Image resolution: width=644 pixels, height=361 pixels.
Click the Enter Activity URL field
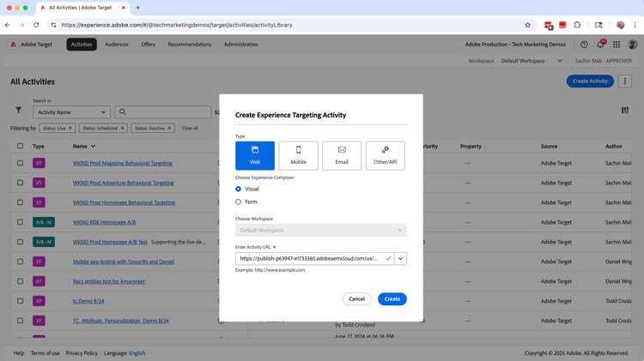pyautogui.click(x=309, y=258)
